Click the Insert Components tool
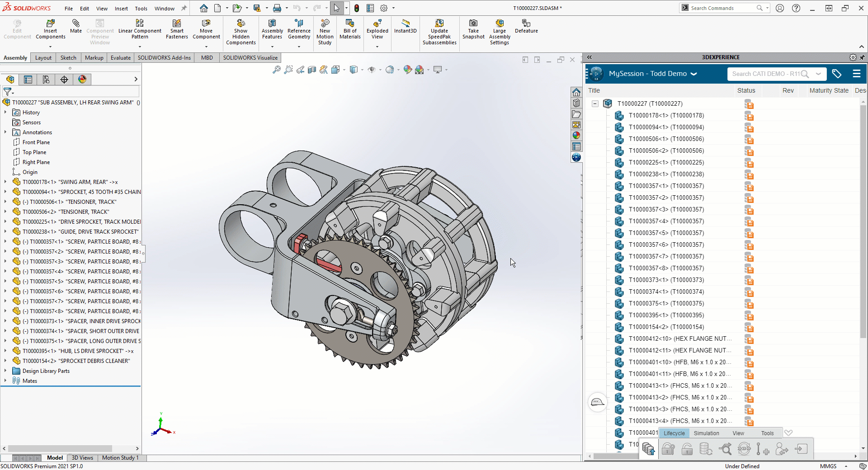This screenshot has width=868, height=470. (51, 30)
